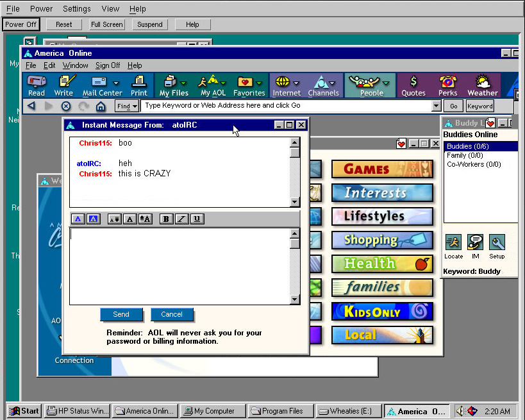This screenshot has width=525, height=420.
Task: Click the Weather icon in AOL toolbar
Action: click(482, 85)
